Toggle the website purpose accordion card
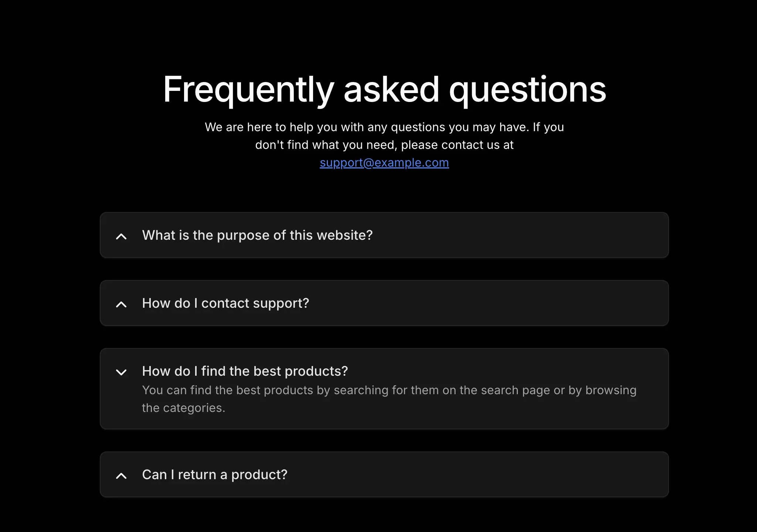Image resolution: width=757 pixels, height=532 pixels. 517,235
